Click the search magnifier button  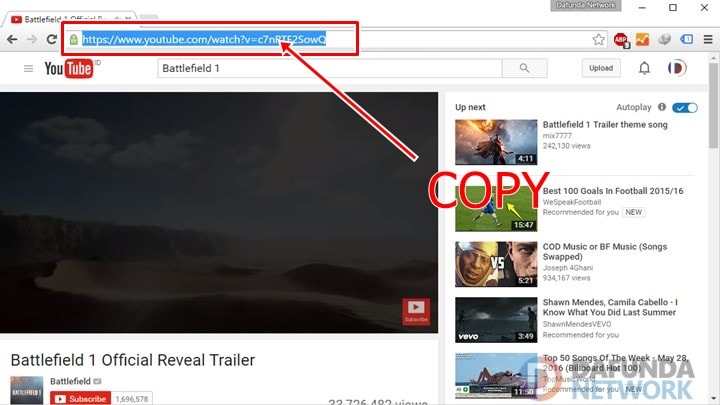(x=524, y=68)
